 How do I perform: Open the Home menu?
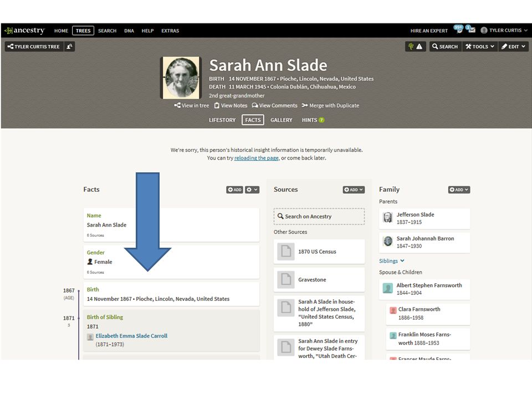(61, 31)
